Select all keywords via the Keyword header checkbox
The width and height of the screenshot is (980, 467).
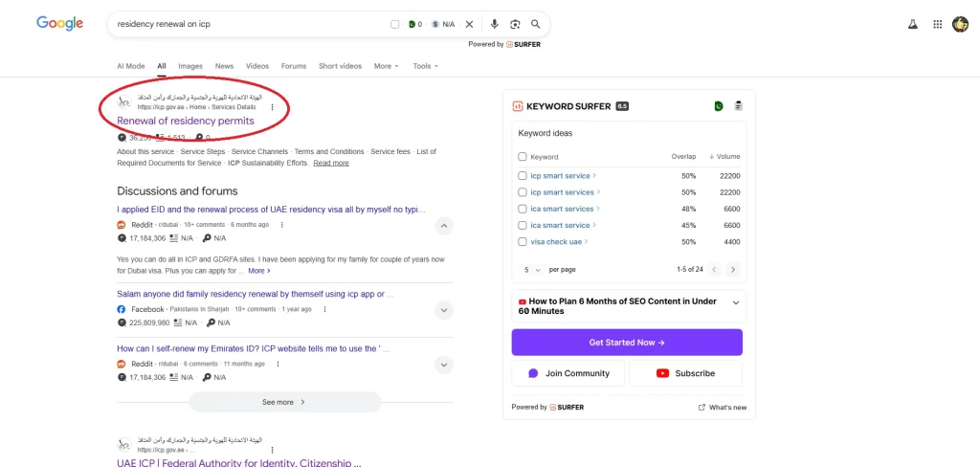[x=523, y=157]
